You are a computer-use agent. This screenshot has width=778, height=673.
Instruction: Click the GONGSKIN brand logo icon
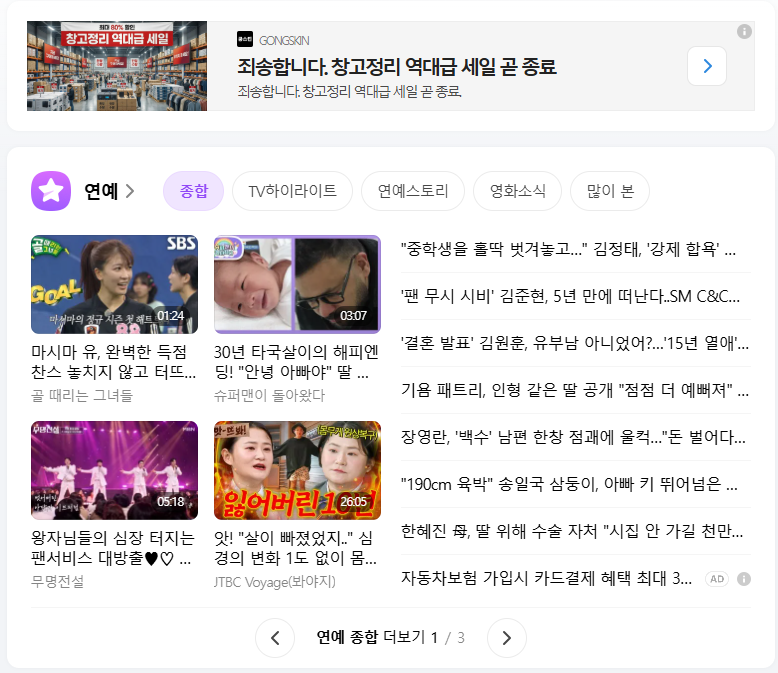tap(245, 40)
